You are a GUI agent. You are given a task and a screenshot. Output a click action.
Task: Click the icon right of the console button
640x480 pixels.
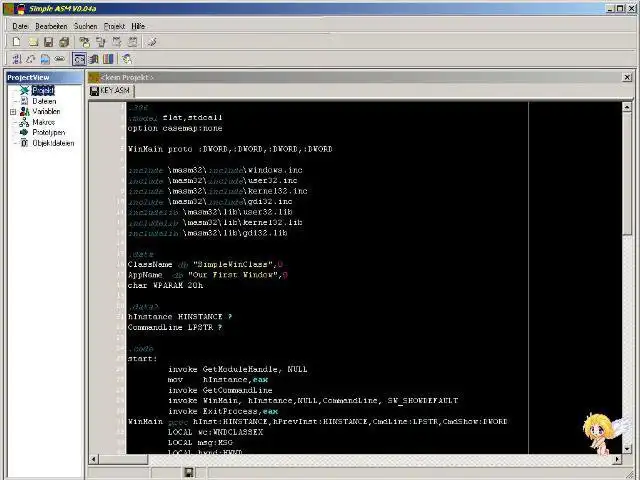[94, 59]
